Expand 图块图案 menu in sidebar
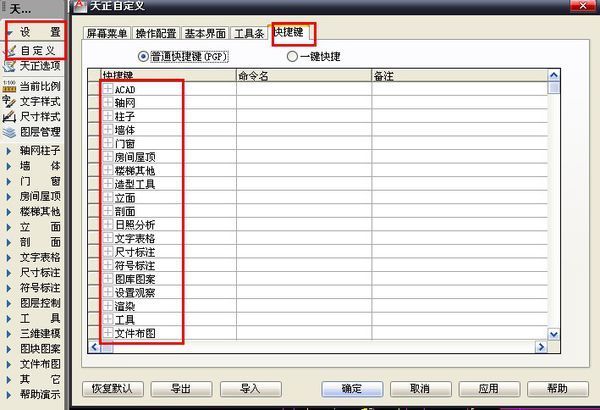 (x=9, y=349)
